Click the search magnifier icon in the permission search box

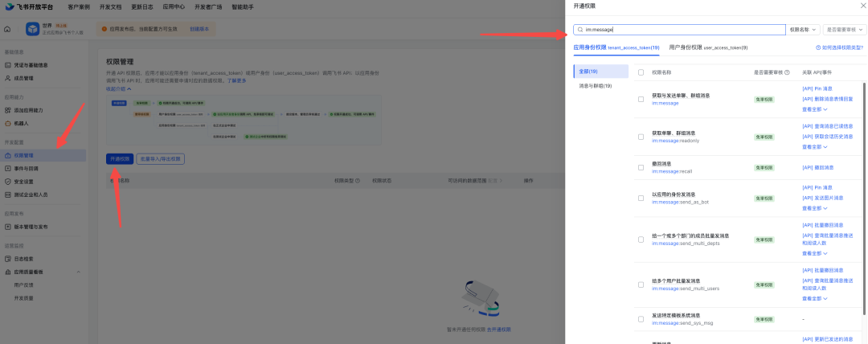pyautogui.click(x=579, y=30)
